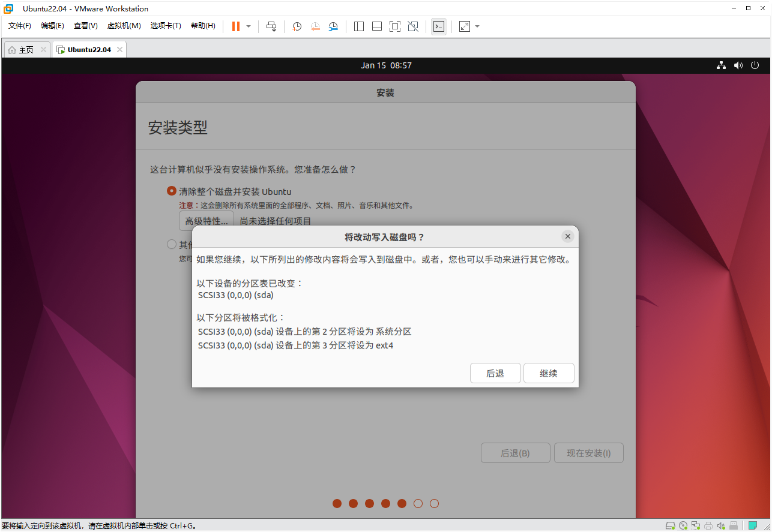Image resolution: width=772 pixels, height=532 pixels.
Task: Open the 选项卡(T) menu
Action: pos(166,26)
